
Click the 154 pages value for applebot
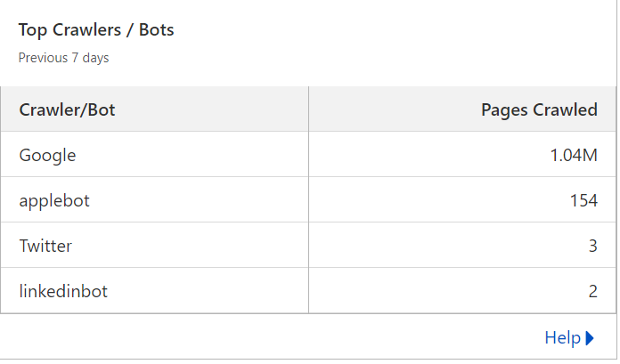(x=583, y=200)
